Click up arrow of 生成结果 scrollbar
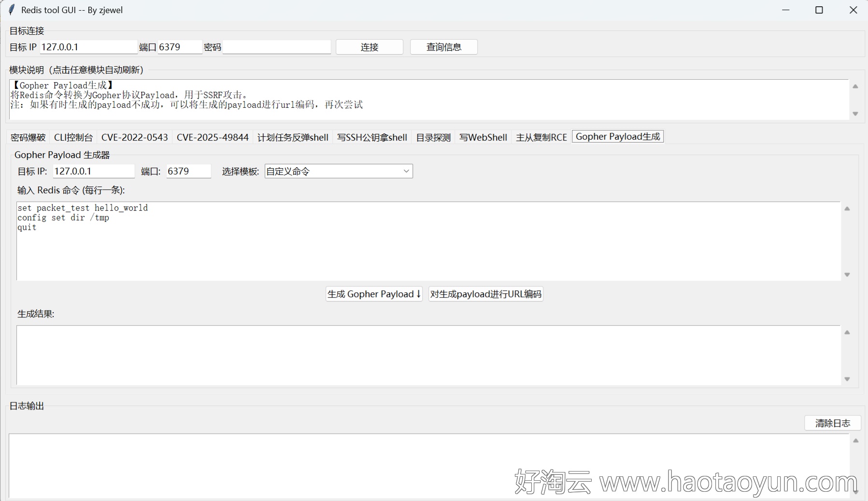 click(x=847, y=332)
